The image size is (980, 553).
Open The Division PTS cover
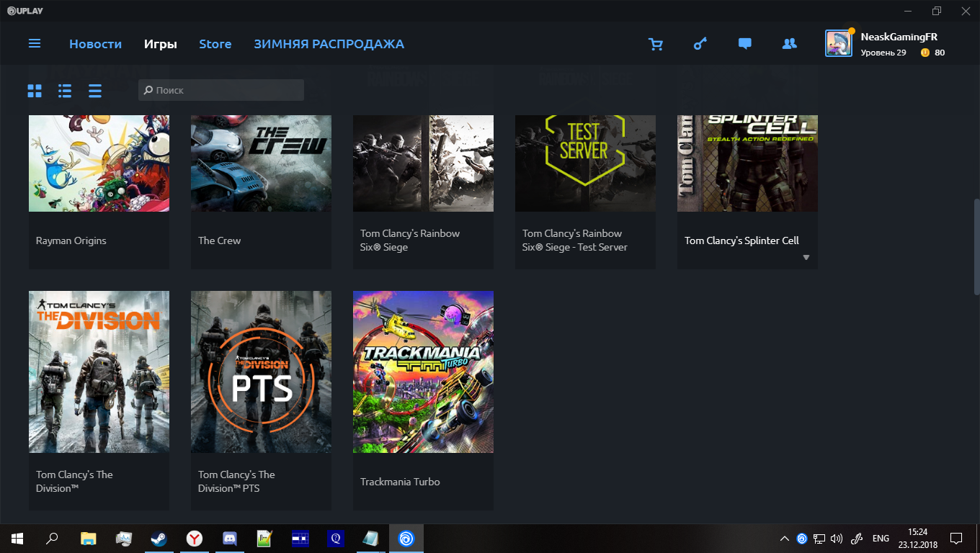click(261, 372)
